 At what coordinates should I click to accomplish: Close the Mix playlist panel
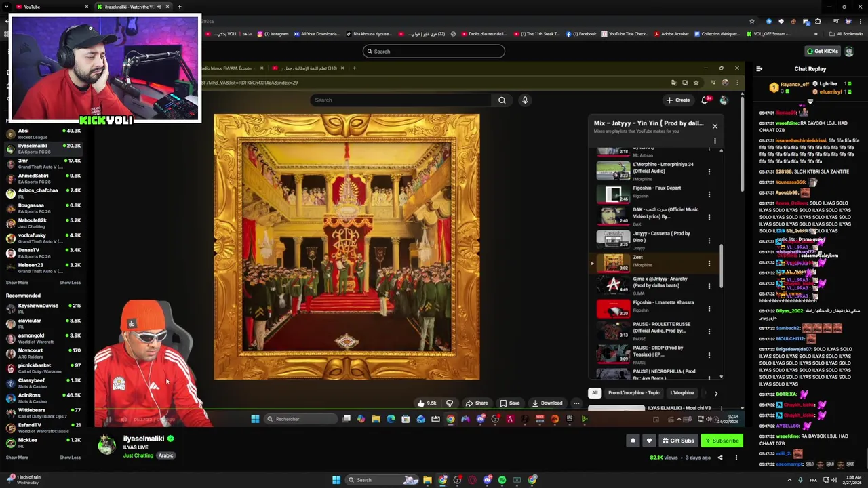tap(715, 126)
